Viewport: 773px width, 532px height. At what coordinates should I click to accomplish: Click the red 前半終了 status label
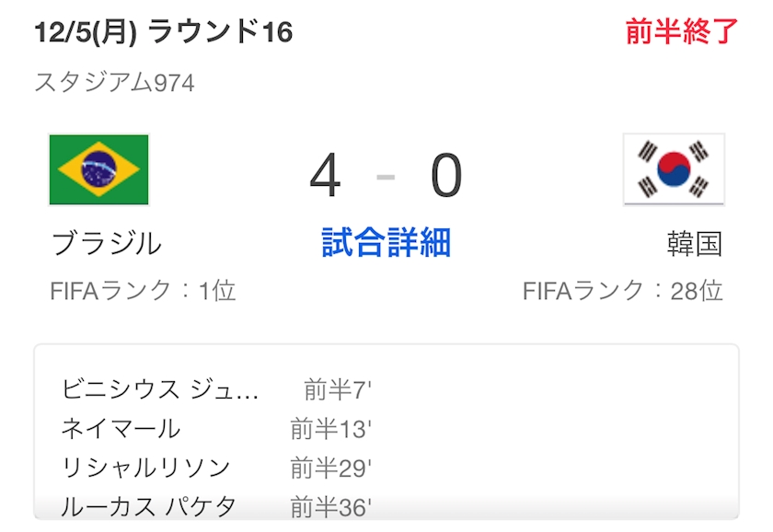682,32
